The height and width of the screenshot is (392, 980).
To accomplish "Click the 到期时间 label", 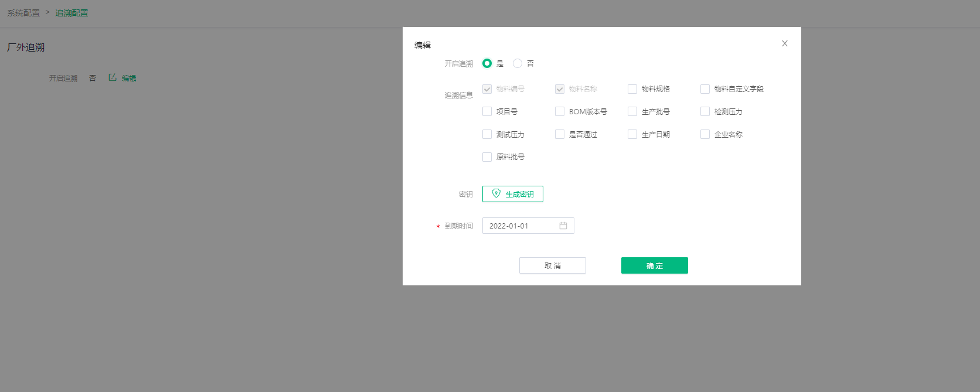I will (x=458, y=226).
